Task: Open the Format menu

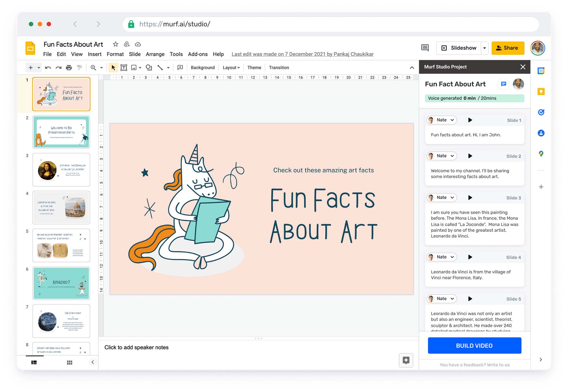Action: point(115,54)
